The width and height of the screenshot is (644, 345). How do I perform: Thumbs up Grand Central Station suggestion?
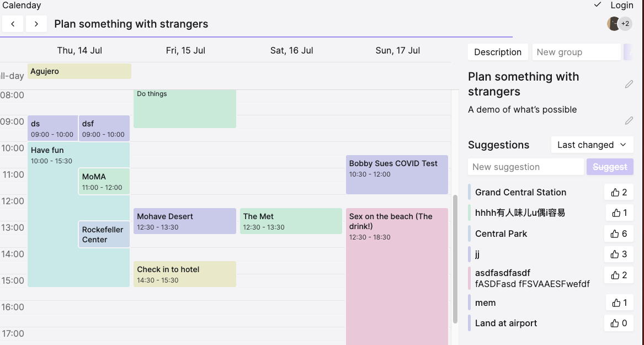point(619,192)
